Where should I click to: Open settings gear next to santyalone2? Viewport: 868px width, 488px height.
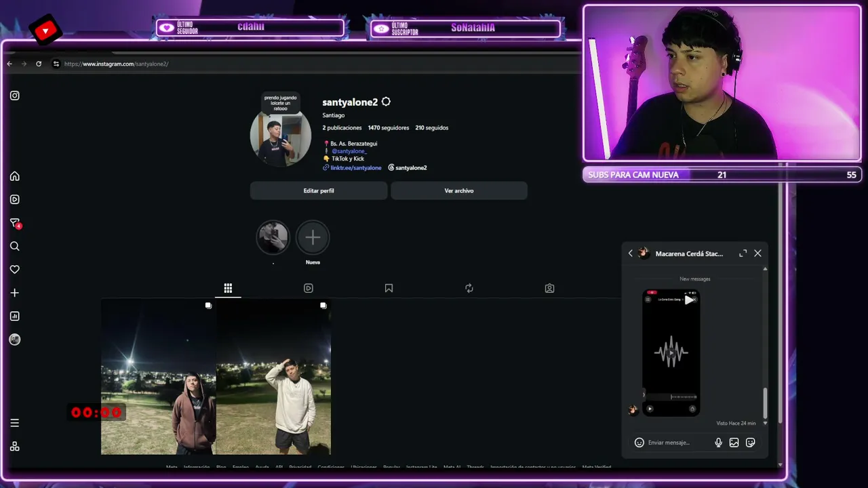(x=386, y=102)
